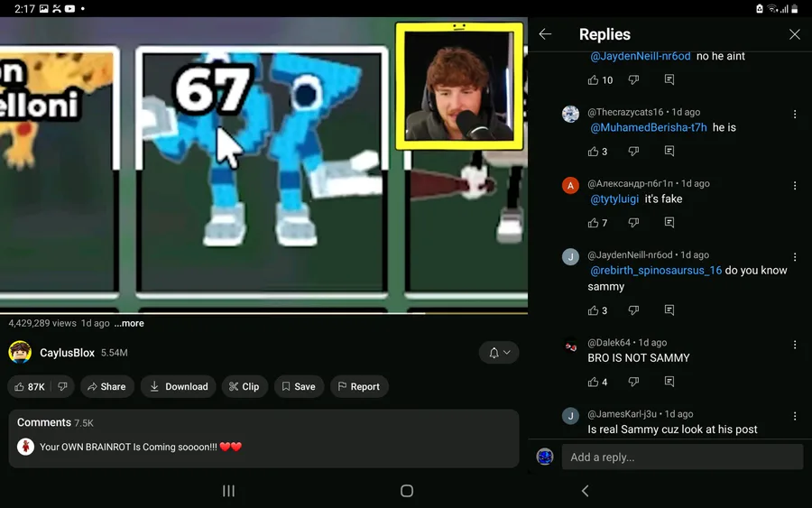Dislike the 'do you know sammy' reply
Viewport: 812px width, 508px height.
pyautogui.click(x=633, y=310)
